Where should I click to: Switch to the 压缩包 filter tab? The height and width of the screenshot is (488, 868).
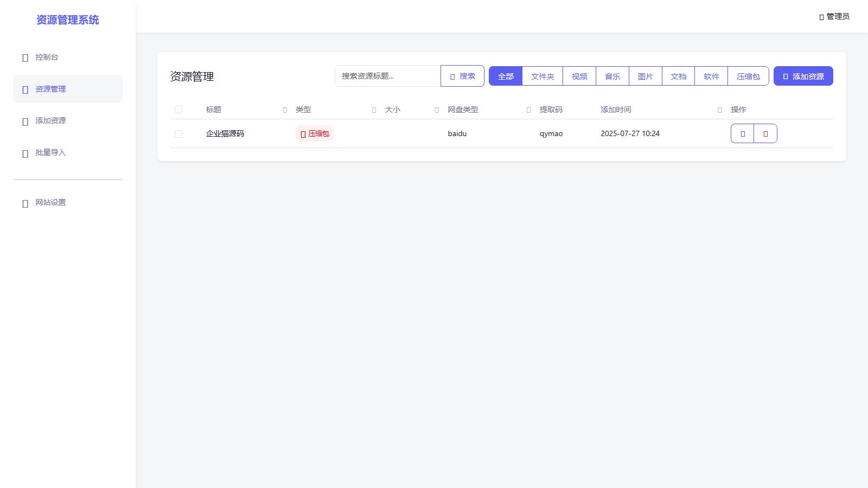[x=748, y=76]
